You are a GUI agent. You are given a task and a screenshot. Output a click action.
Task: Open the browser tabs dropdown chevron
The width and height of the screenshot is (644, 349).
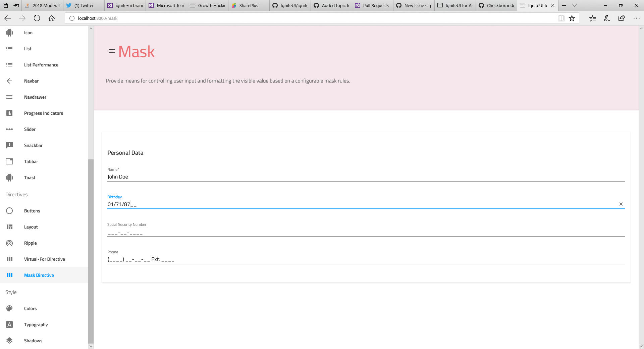click(x=575, y=5)
